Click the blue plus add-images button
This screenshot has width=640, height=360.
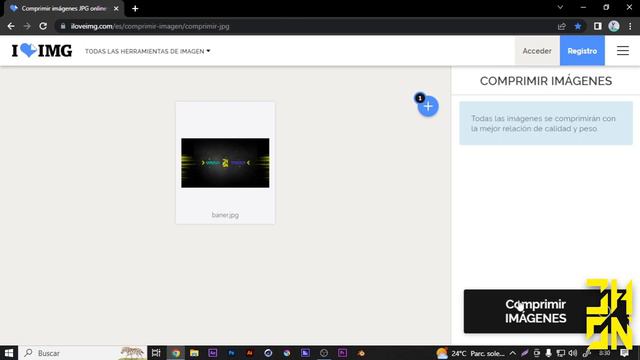tap(428, 107)
